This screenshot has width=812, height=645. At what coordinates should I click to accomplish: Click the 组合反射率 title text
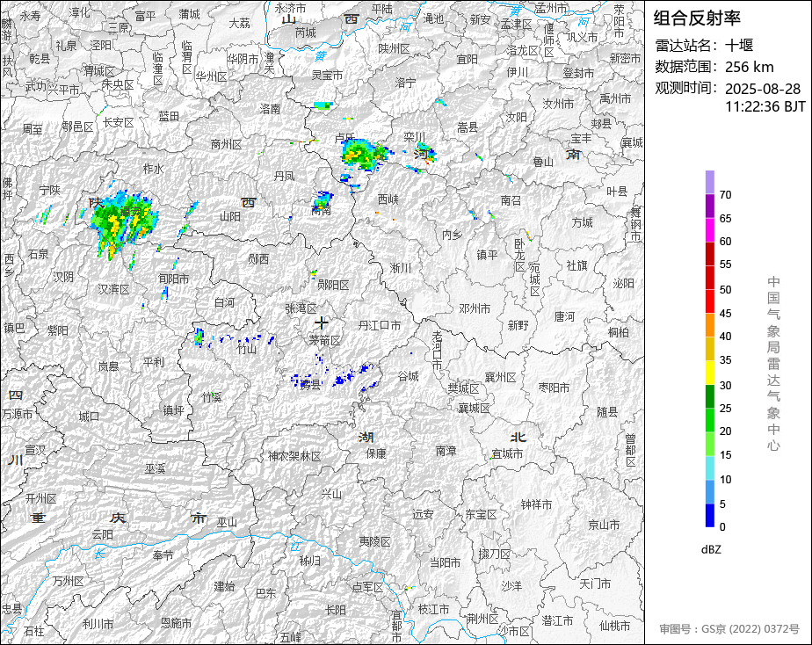(x=697, y=18)
